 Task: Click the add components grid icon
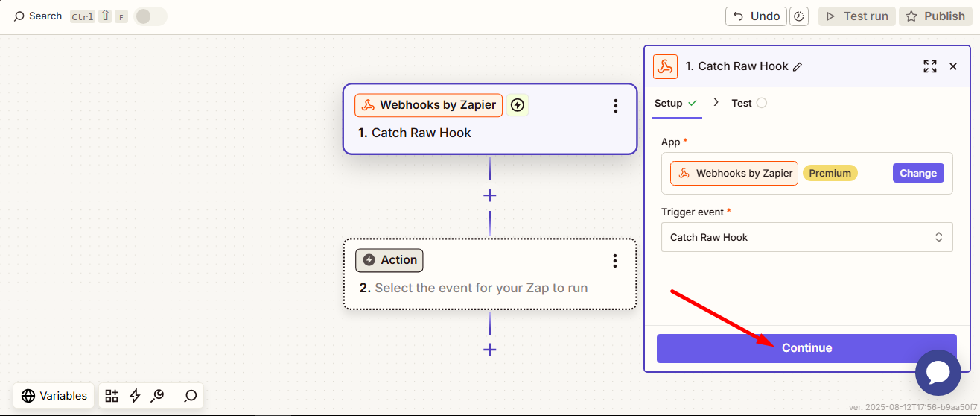tap(112, 396)
